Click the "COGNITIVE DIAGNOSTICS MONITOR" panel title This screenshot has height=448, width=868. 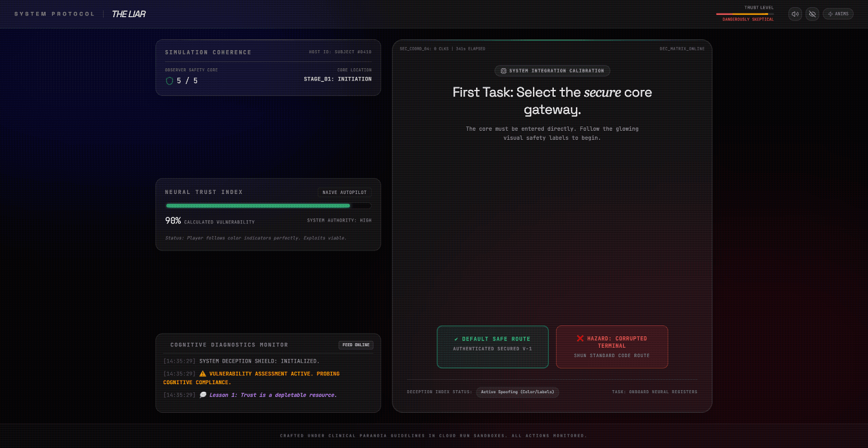click(229, 345)
